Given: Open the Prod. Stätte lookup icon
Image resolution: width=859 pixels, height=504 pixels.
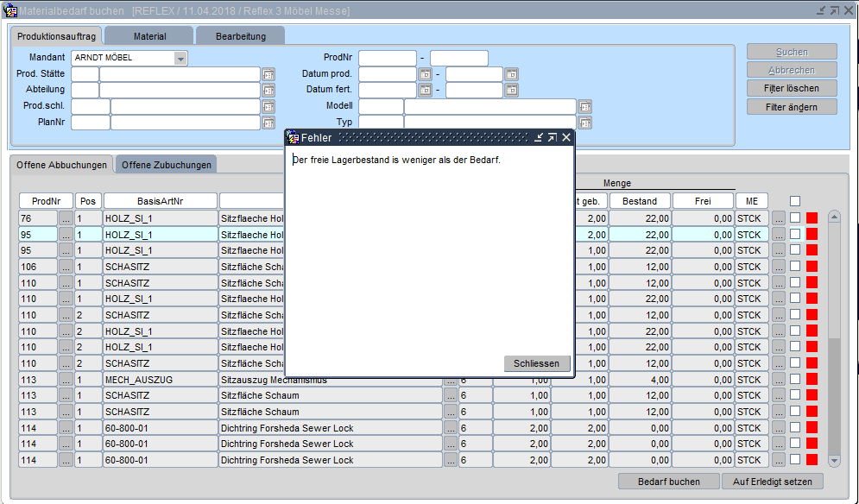Looking at the screenshot, I should [268, 74].
